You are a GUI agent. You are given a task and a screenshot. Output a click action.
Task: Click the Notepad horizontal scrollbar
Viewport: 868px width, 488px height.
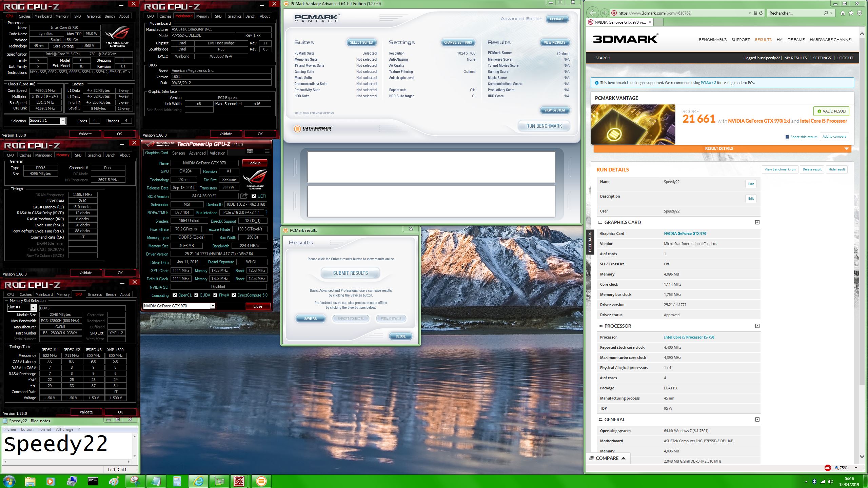(68, 462)
